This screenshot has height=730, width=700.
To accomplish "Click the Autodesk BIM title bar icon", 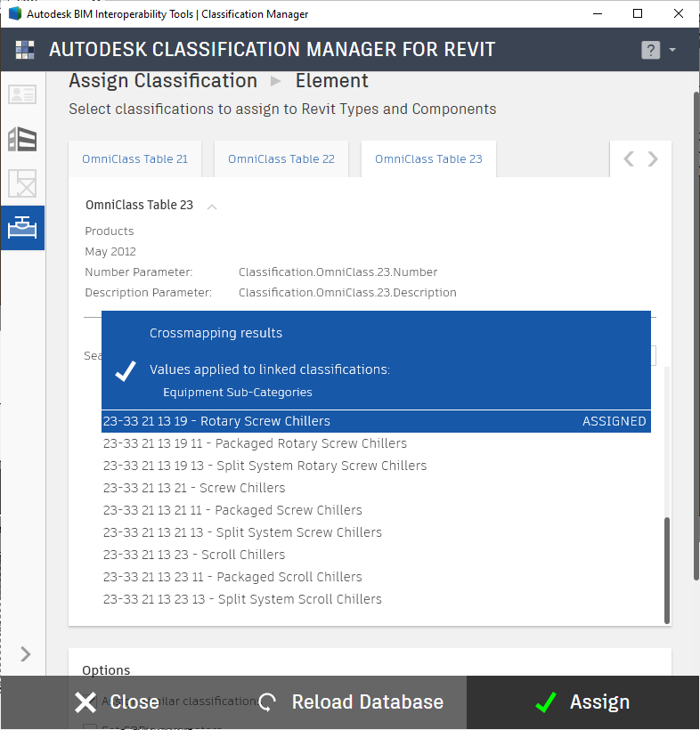I will pyautogui.click(x=15, y=13).
